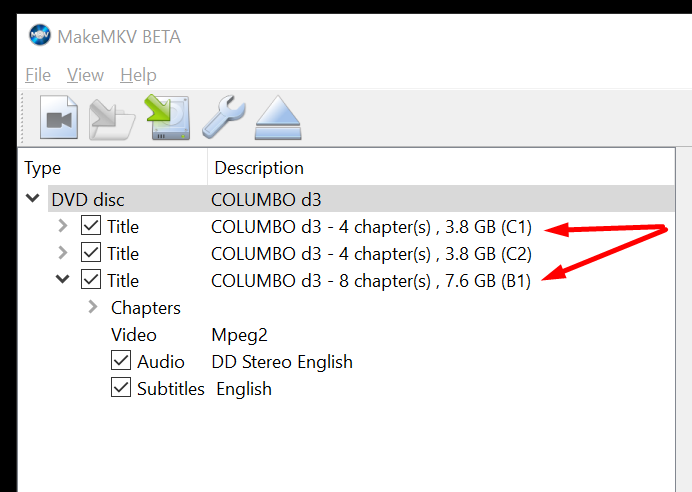
Task: Uncheck the C2 title checkbox
Action: (91, 253)
